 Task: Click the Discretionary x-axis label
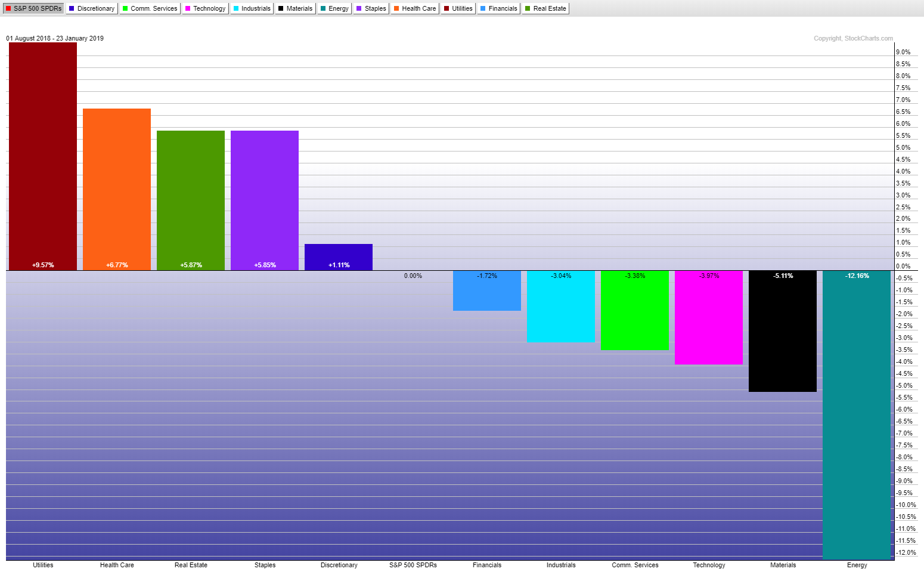[x=339, y=565]
